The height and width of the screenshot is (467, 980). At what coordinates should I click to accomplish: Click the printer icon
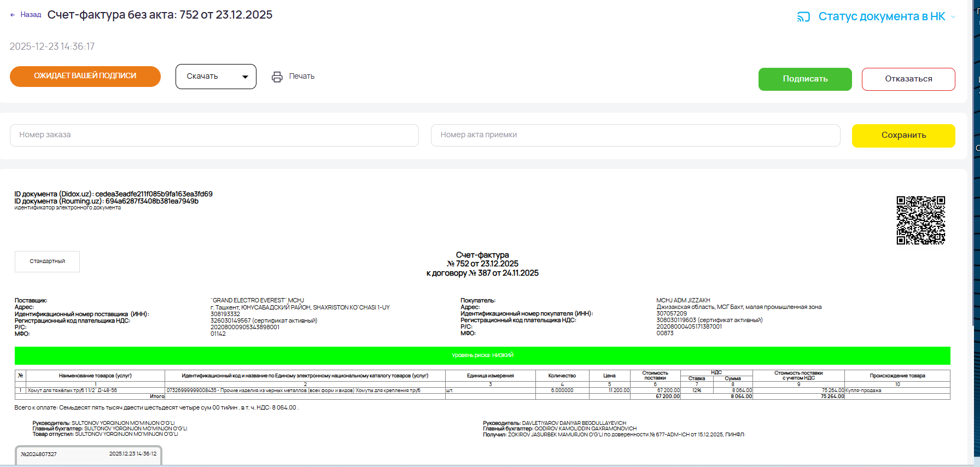pyautogui.click(x=277, y=77)
